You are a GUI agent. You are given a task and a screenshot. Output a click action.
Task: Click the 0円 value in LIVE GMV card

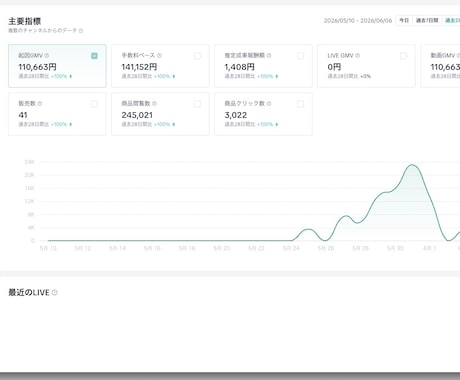tap(334, 67)
